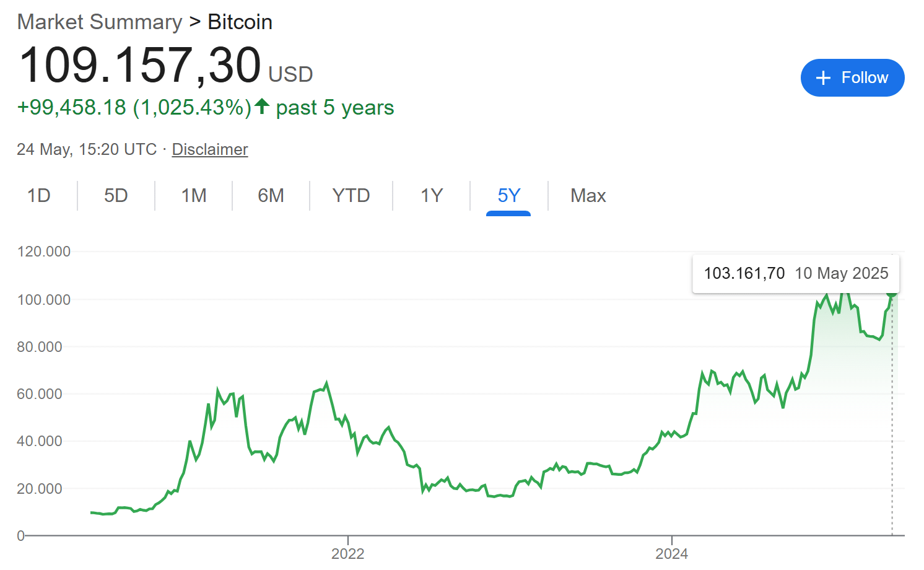The image size is (924, 570).
Task: Select the 5Y time range tab
Action: pos(508,196)
